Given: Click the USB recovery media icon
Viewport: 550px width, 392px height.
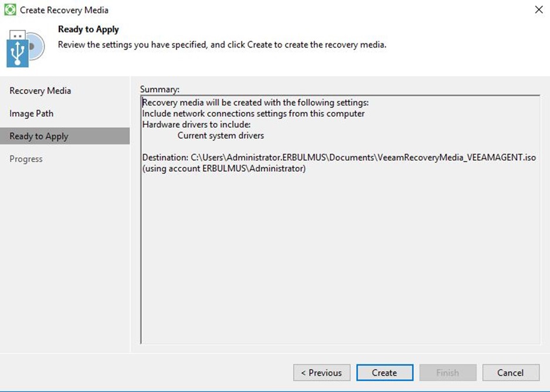Looking at the screenshot, I should pos(25,49).
